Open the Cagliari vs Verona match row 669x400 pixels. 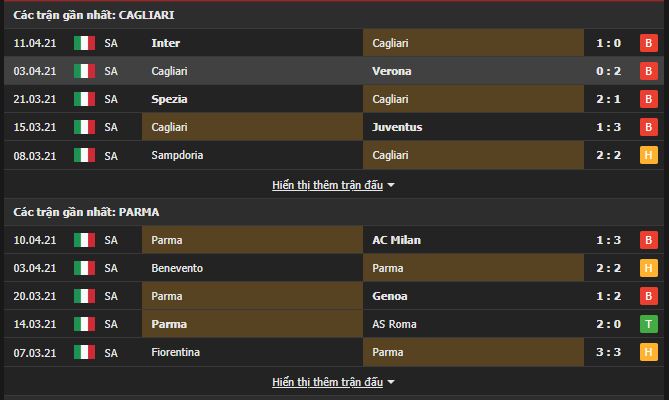[x=334, y=71]
